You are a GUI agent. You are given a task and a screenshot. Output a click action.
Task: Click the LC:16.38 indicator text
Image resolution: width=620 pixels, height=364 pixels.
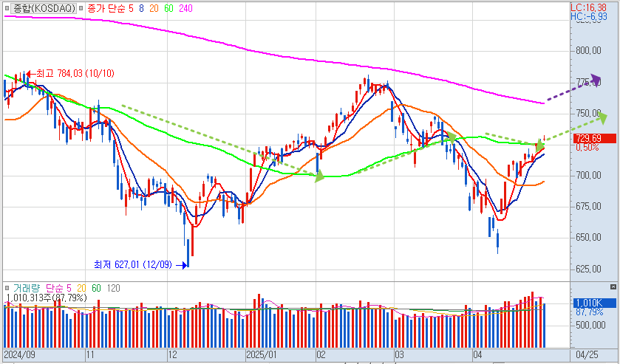coord(588,7)
